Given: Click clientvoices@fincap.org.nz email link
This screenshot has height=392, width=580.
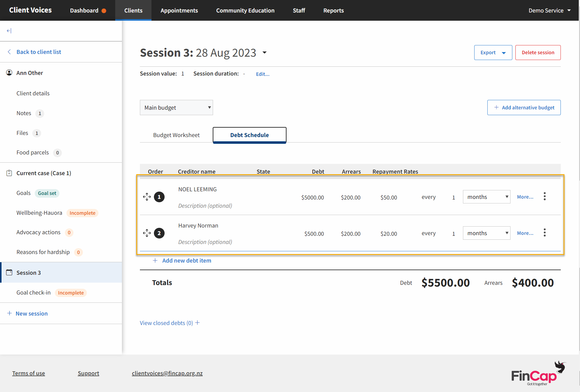Looking at the screenshot, I should tap(167, 373).
